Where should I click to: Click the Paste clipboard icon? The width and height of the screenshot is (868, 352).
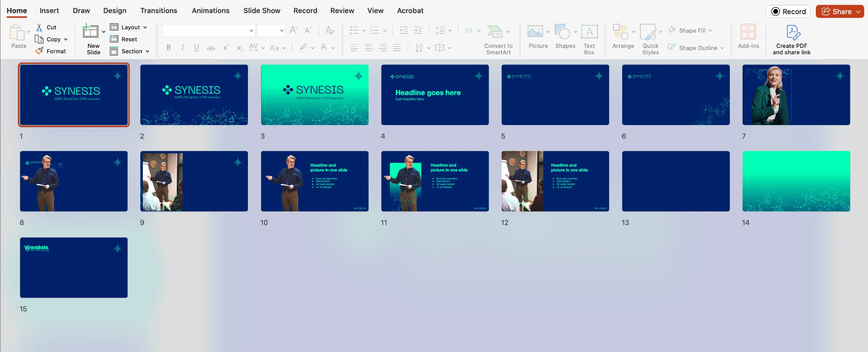17,32
